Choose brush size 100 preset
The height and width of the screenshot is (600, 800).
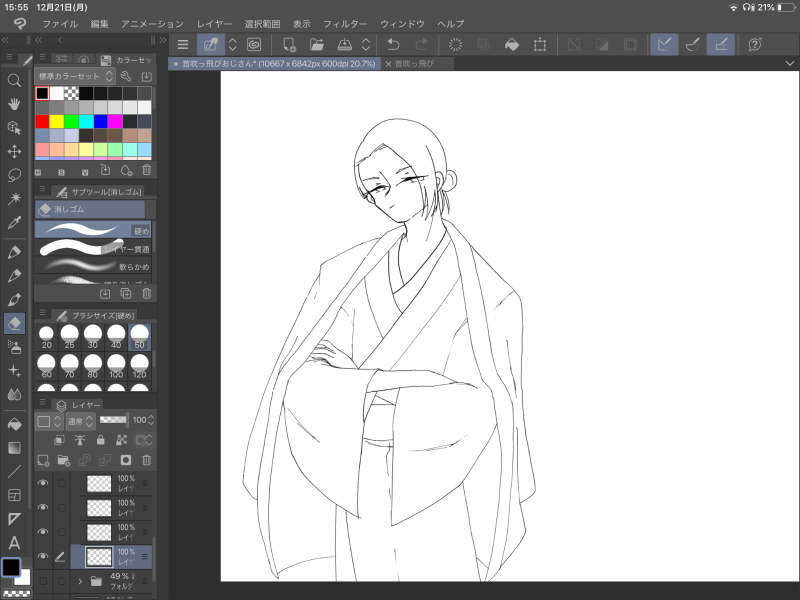pos(116,366)
